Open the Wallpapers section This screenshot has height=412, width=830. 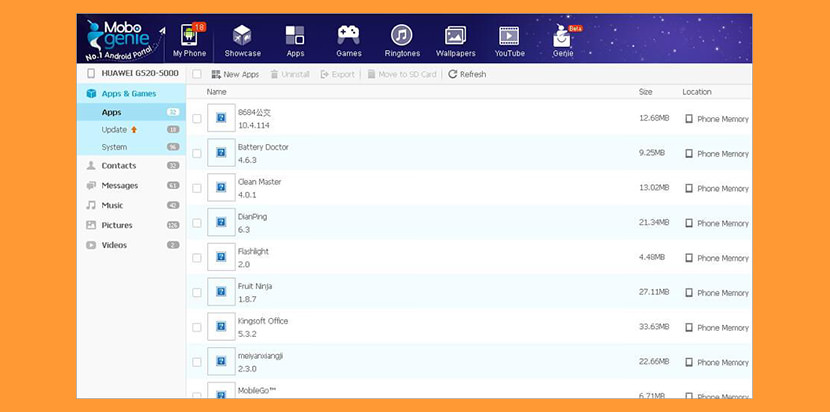(x=456, y=41)
